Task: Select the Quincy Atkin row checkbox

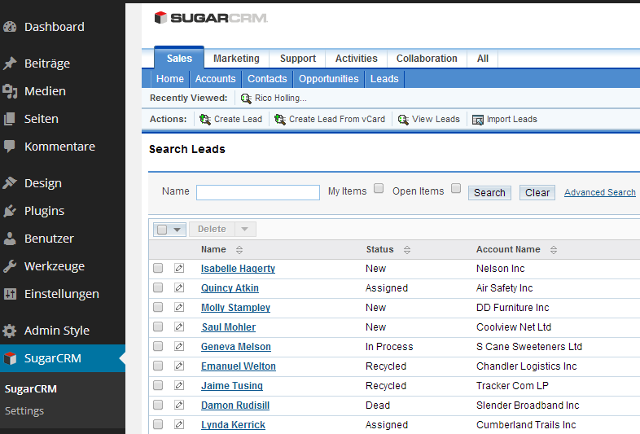Action: point(158,288)
